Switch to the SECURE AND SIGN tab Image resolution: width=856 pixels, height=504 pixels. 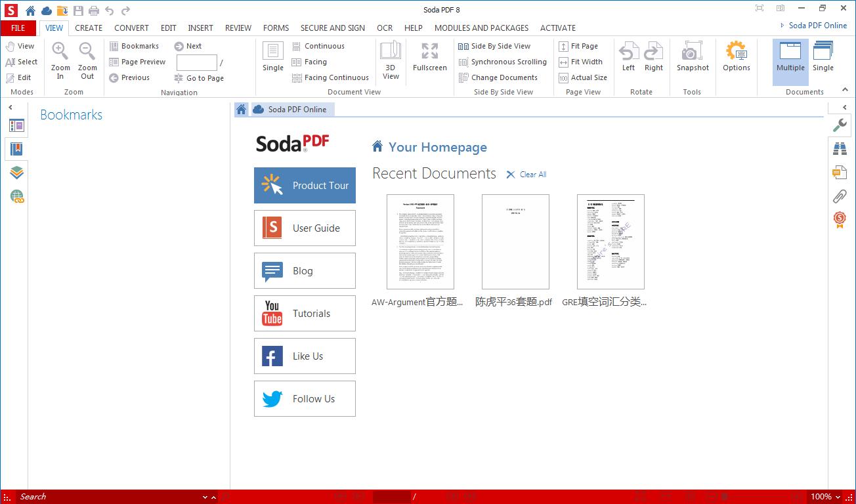[333, 28]
